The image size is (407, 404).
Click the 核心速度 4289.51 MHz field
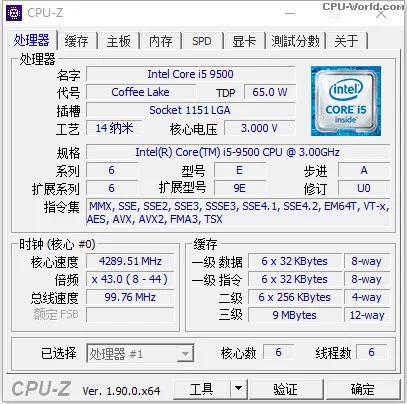(x=130, y=261)
